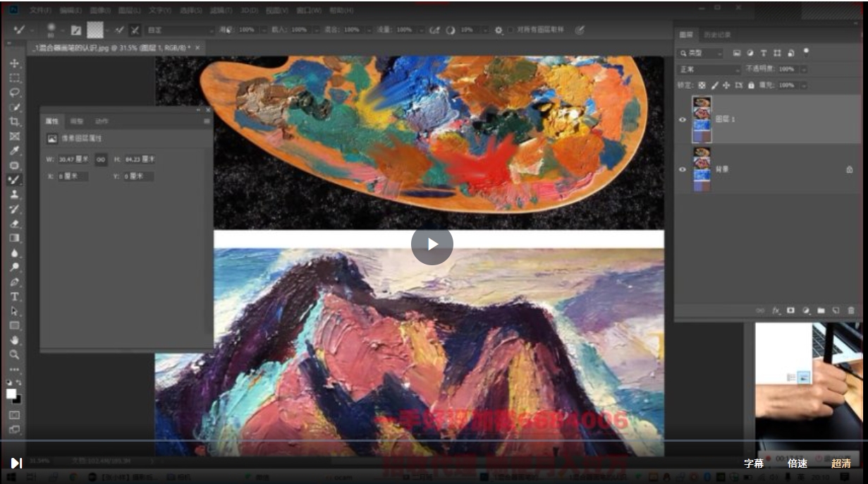Select the Crop tool
This screenshot has width=868, height=484.
click(x=14, y=121)
